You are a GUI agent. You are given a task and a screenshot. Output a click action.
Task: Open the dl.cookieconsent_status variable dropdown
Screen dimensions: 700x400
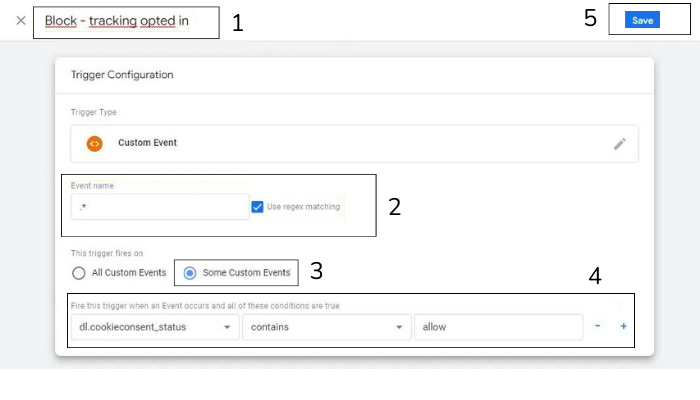155,327
